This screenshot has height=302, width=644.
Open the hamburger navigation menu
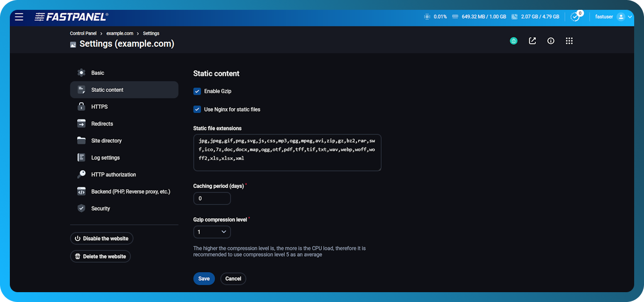19,16
